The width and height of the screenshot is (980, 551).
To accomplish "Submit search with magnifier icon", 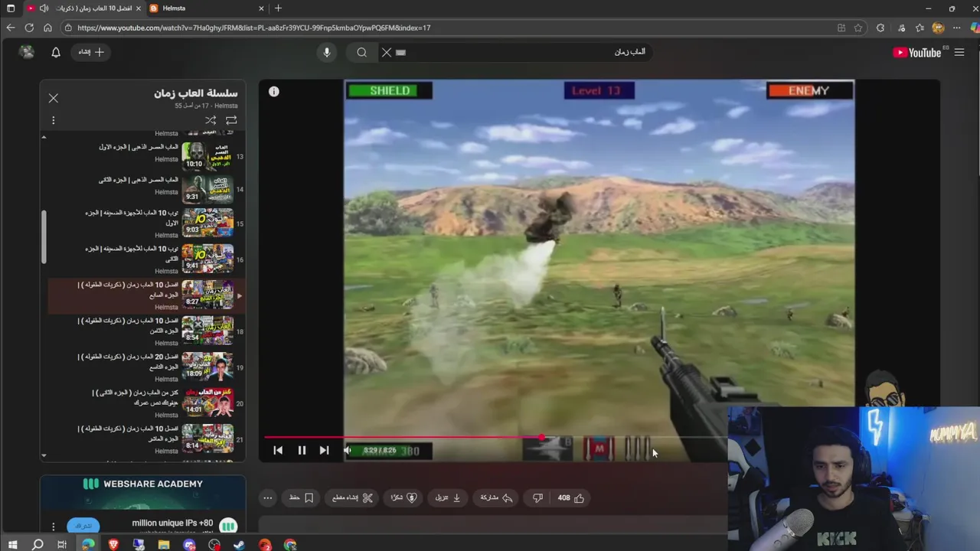I will 362,52.
